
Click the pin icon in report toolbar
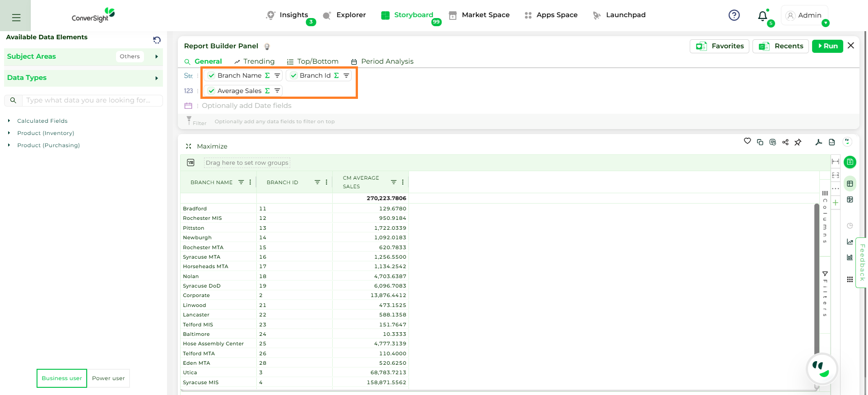[798, 142]
